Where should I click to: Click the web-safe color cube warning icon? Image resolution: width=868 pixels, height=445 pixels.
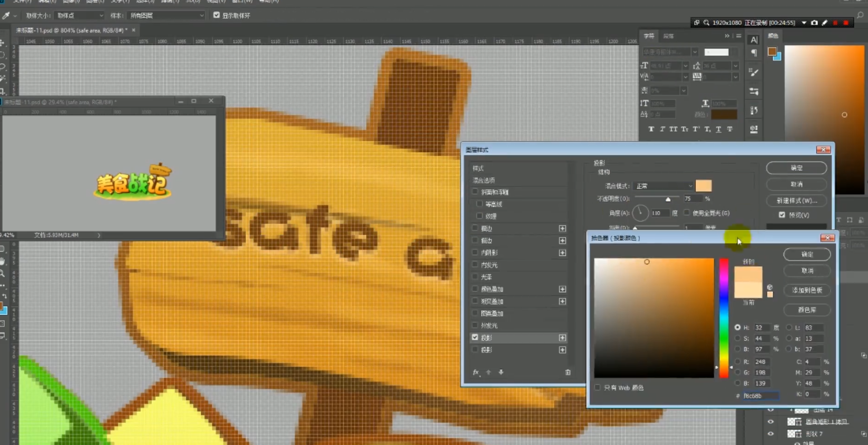[769, 288]
